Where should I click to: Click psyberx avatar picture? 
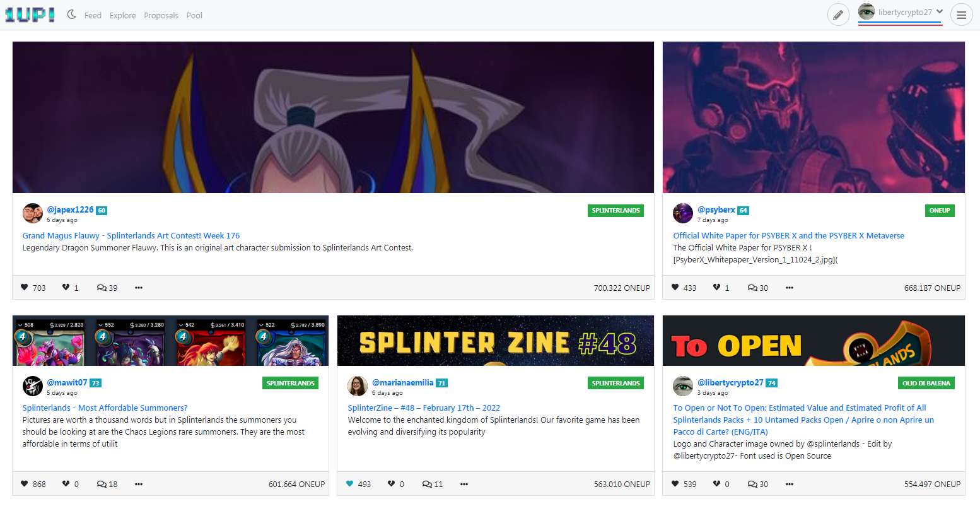[683, 213]
